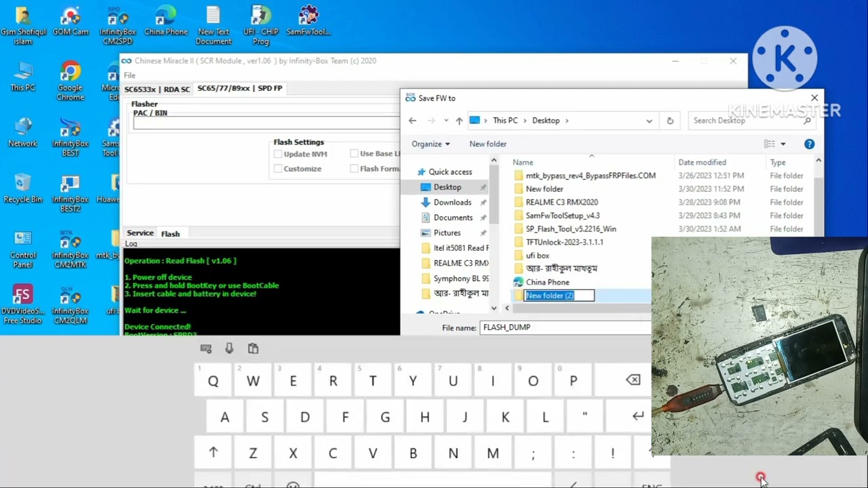868x488 pixels.
Task: Open the view options dropdown arrow
Action: point(783,144)
